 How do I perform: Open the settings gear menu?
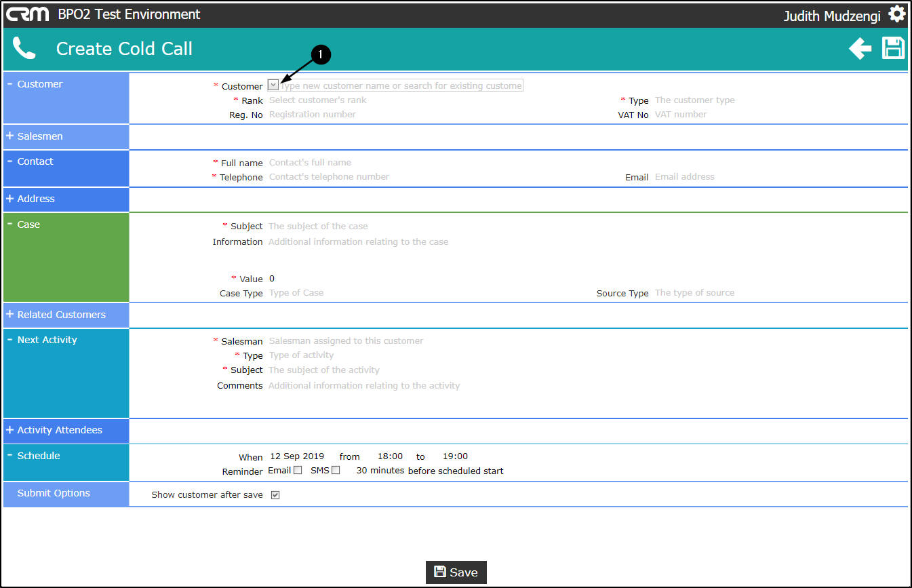(897, 14)
